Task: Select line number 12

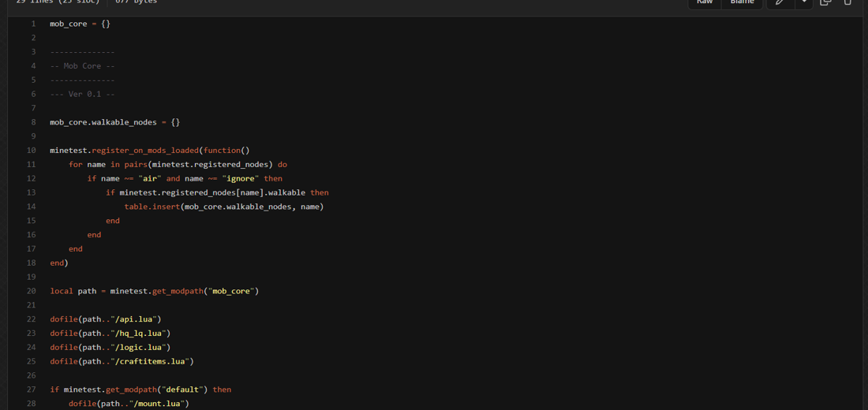Action: (31, 179)
